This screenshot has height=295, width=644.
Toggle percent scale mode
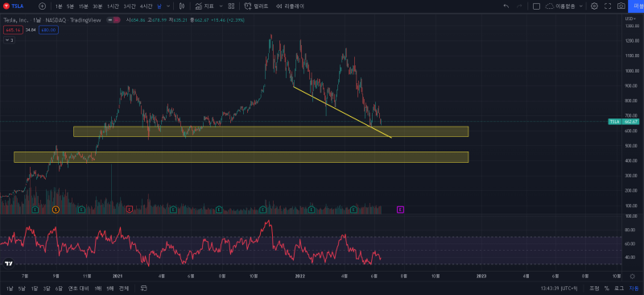coord(607,288)
